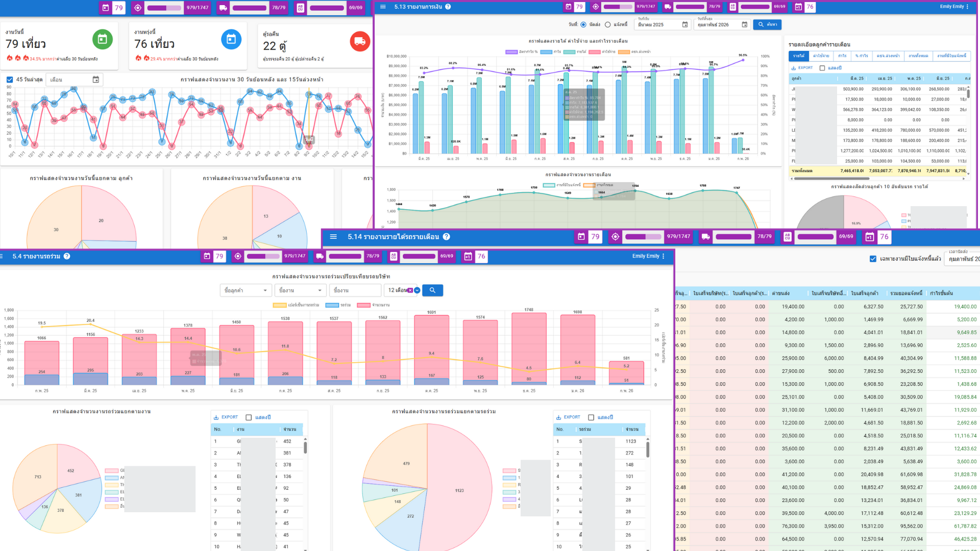The width and height of the screenshot is (980, 551).
Task: Expand the 12 เดือน period dropdown arrow
Action: [417, 290]
